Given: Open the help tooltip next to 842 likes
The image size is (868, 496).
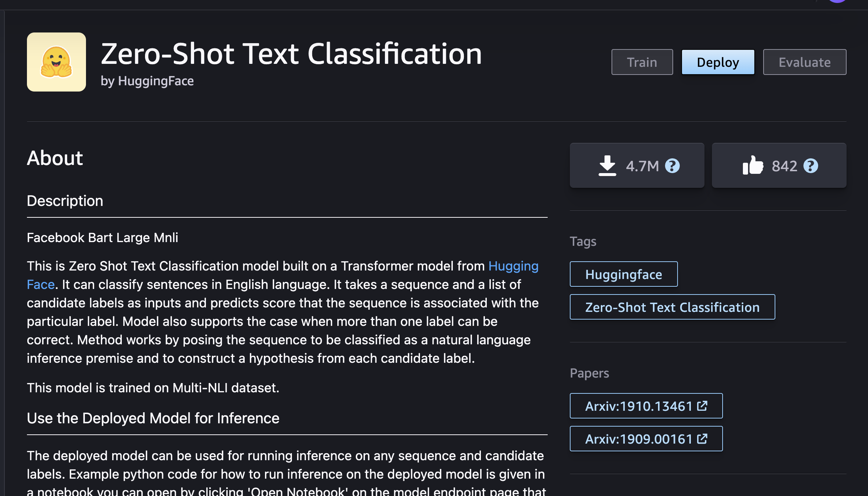Looking at the screenshot, I should 811,166.
